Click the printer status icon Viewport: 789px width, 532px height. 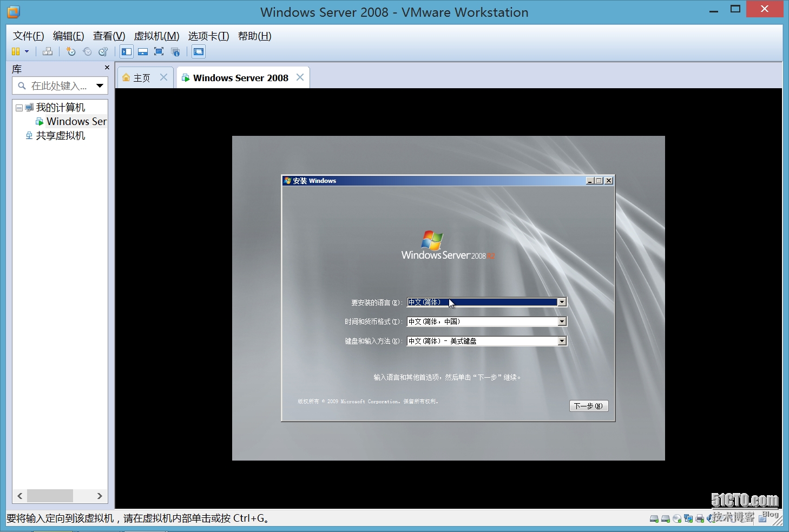700,518
